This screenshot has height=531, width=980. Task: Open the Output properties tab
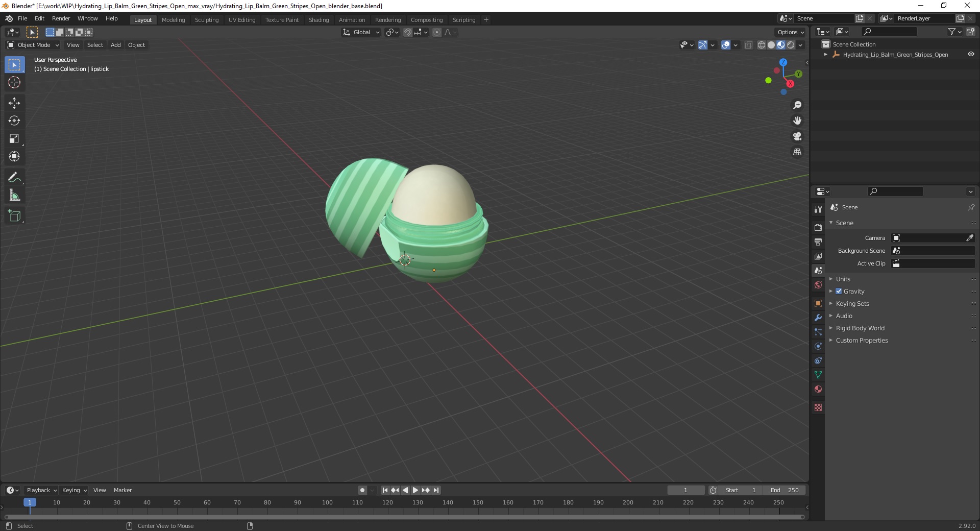click(818, 242)
